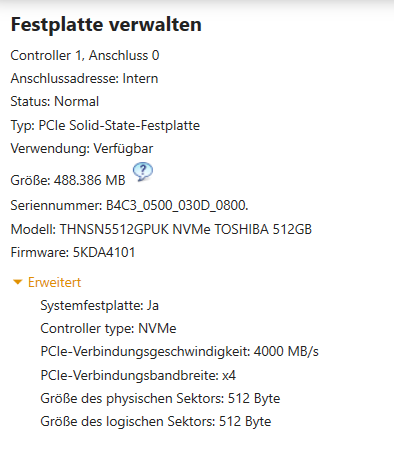Image resolution: width=394 pixels, height=464 pixels.
Task: Click the Firmware: 5KDA4101 text
Action: (73, 252)
